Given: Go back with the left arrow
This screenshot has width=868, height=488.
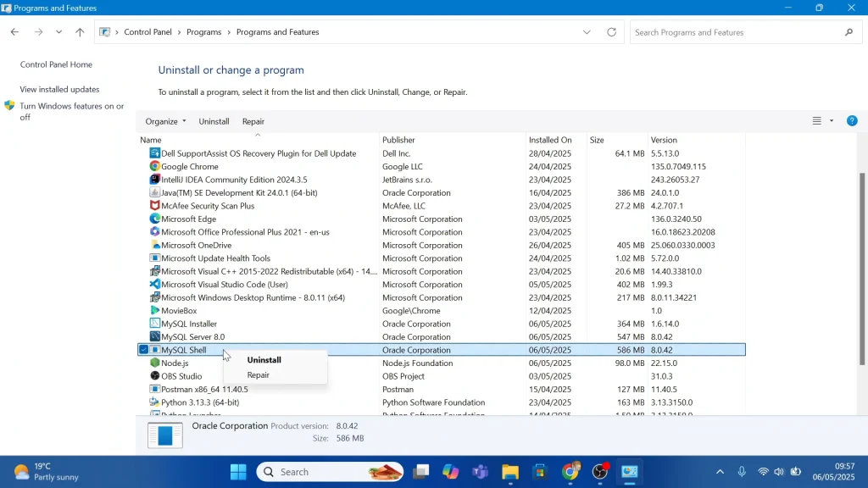Looking at the screenshot, I should (x=14, y=32).
